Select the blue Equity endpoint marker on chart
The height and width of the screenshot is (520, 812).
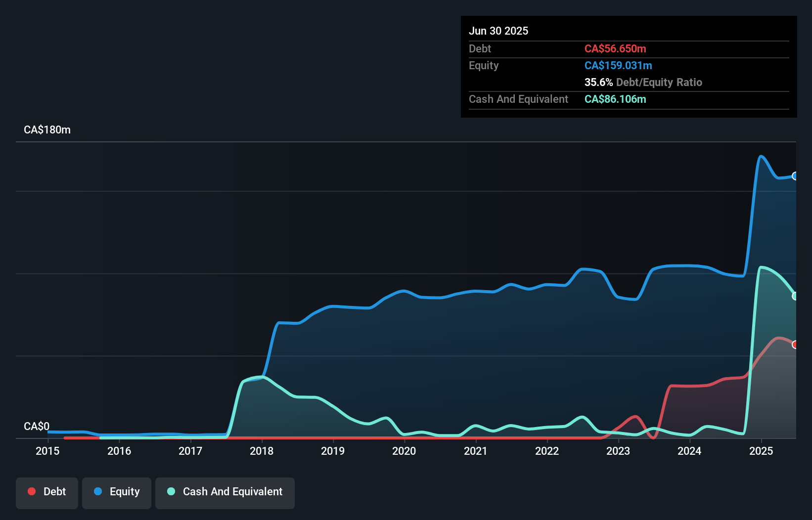click(796, 176)
